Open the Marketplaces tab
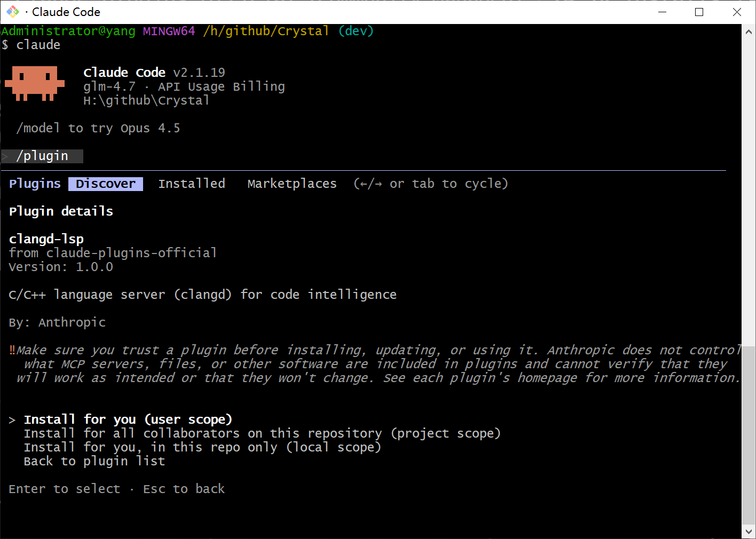Viewport: 756px width, 539px height. tap(292, 184)
